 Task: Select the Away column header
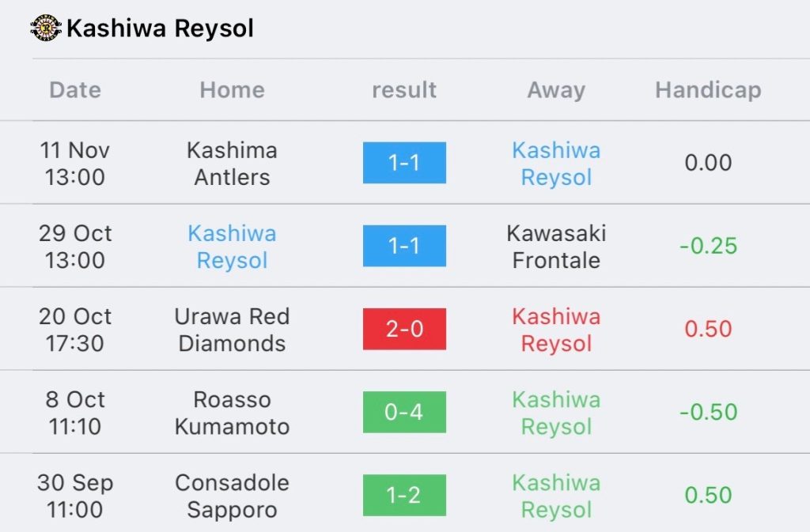556,90
